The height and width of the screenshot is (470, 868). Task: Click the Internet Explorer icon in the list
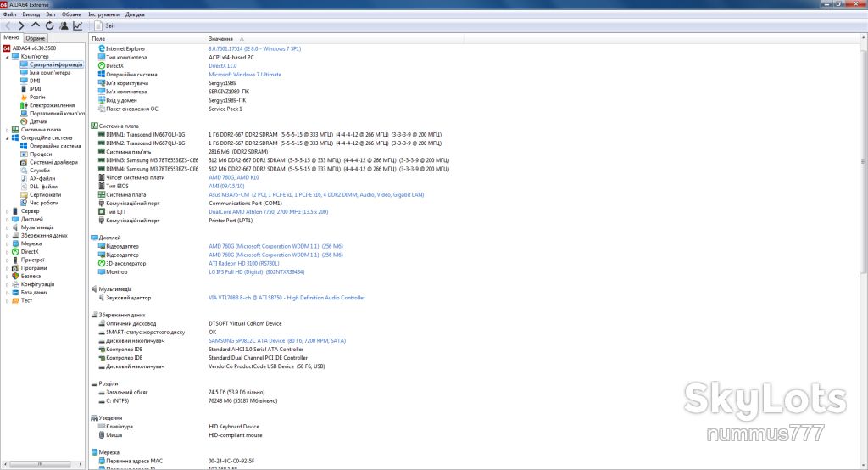click(102, 48)
